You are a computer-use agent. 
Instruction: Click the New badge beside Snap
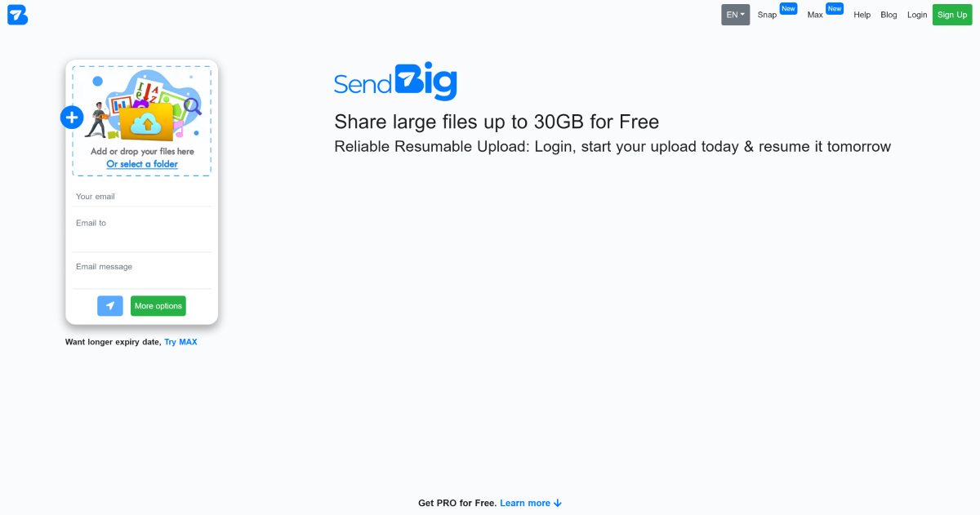(x=788, y=9)
